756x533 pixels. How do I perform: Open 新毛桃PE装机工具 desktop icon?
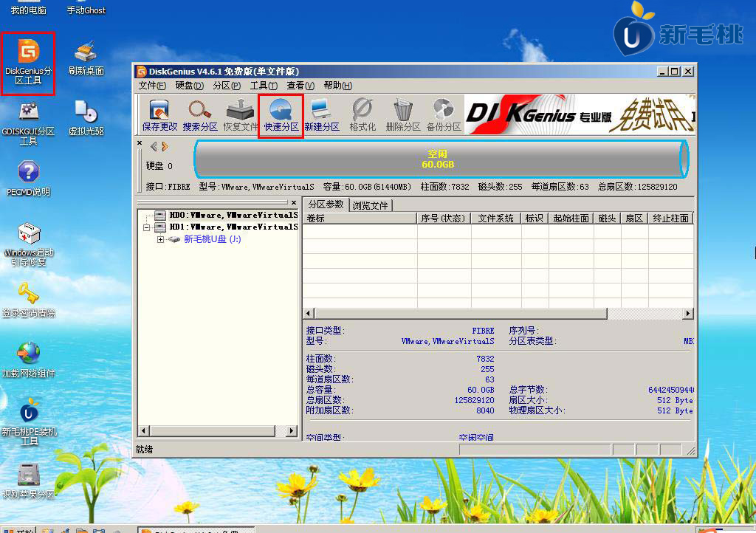(x=29, y=422)
